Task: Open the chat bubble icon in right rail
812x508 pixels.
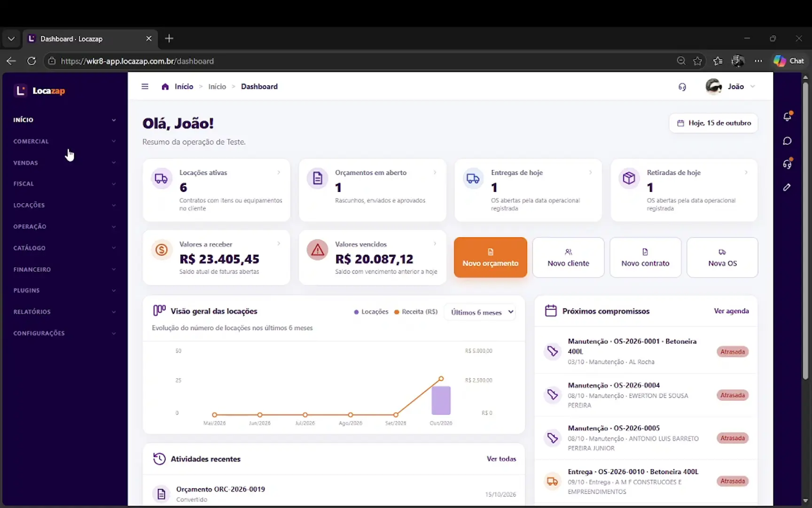Action: tap(788, 141)
